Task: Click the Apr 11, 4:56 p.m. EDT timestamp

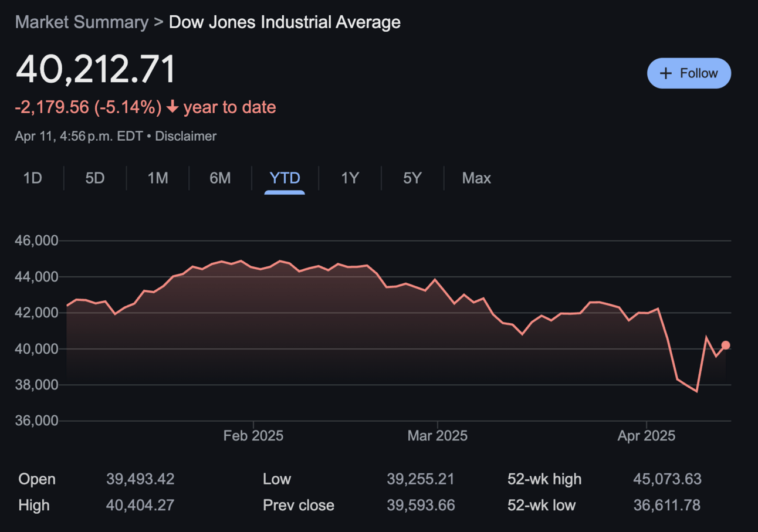Action: click(79, 136)
